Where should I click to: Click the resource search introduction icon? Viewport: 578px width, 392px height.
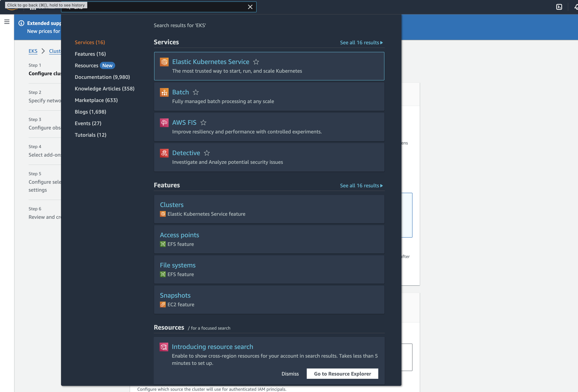(x=164, y=347)
